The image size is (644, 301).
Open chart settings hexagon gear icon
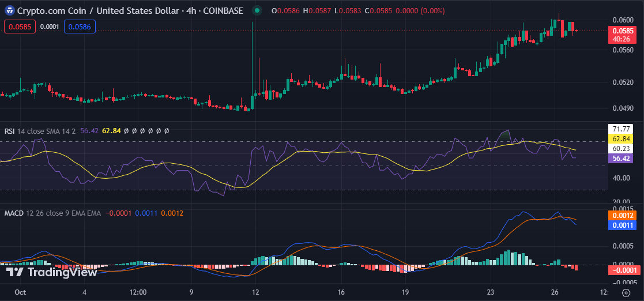point(626,292)
